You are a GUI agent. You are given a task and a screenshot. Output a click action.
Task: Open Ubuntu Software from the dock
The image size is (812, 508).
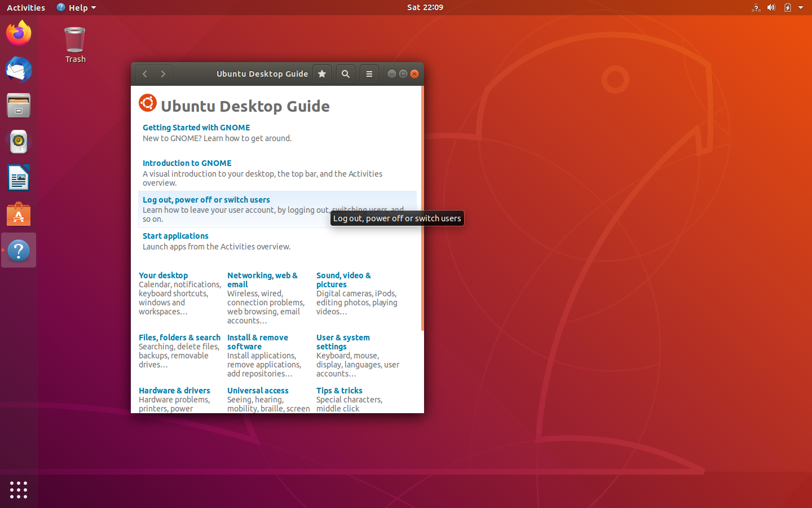point(19,214)
